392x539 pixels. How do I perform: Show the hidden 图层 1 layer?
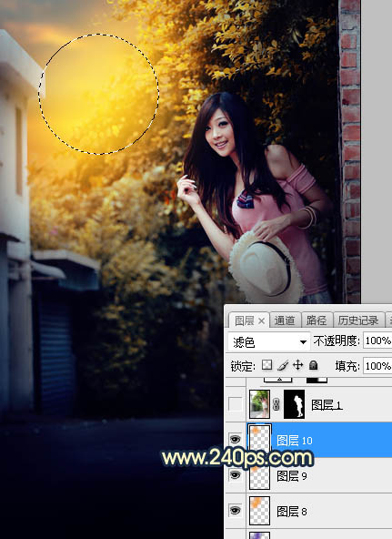pyautogui.click(x=236, y=404)
